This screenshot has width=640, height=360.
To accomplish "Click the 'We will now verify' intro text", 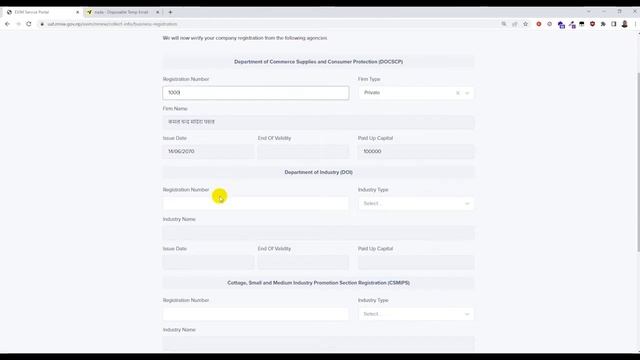I will tap(245, 38).
